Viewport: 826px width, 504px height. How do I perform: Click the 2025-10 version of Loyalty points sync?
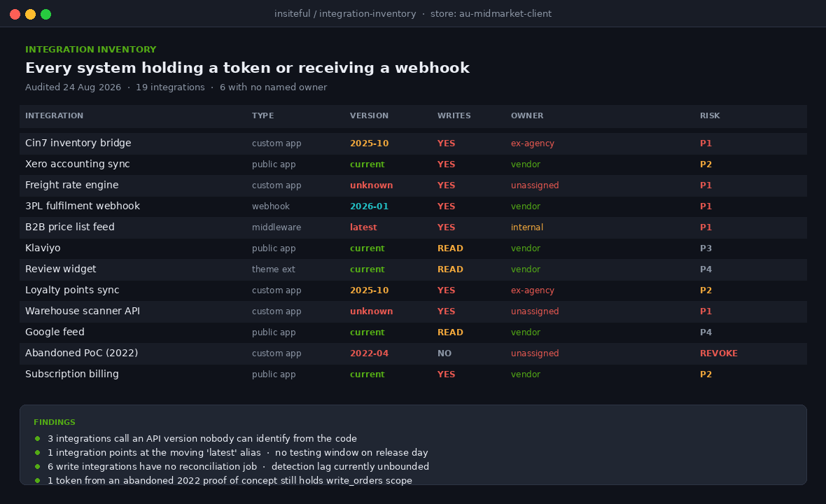coord(370,290)
